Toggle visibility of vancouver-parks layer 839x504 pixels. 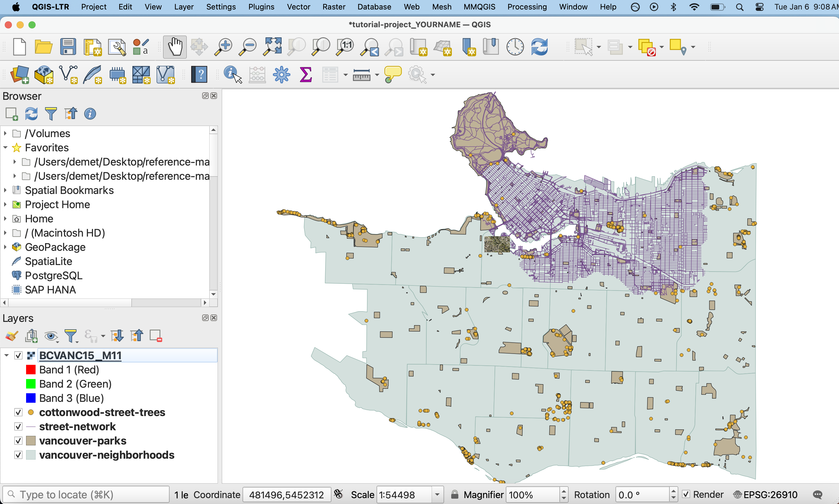(18, 441)
